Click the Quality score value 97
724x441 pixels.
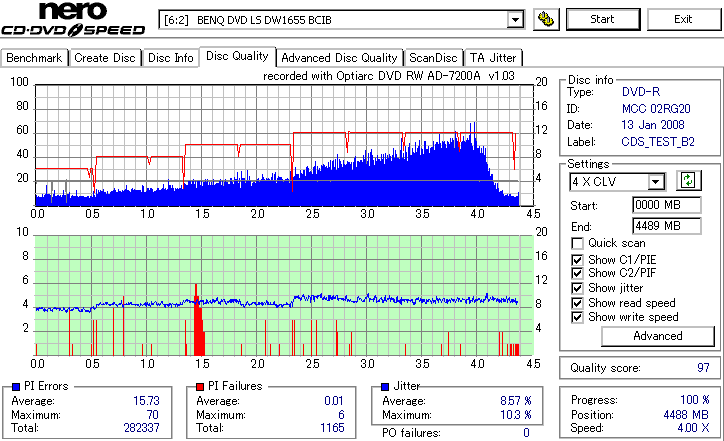pos(703,368)
